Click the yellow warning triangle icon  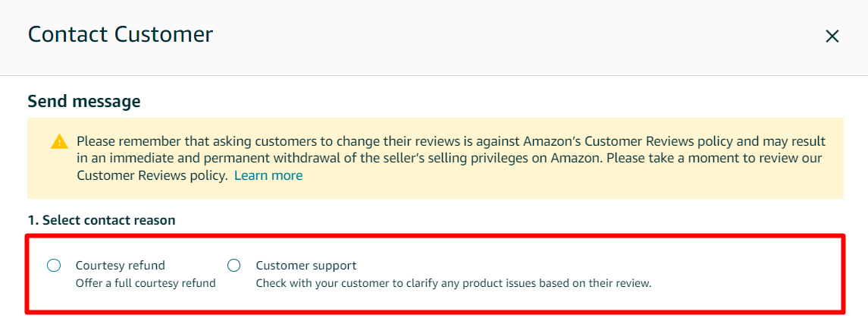(x=59, y=141)
